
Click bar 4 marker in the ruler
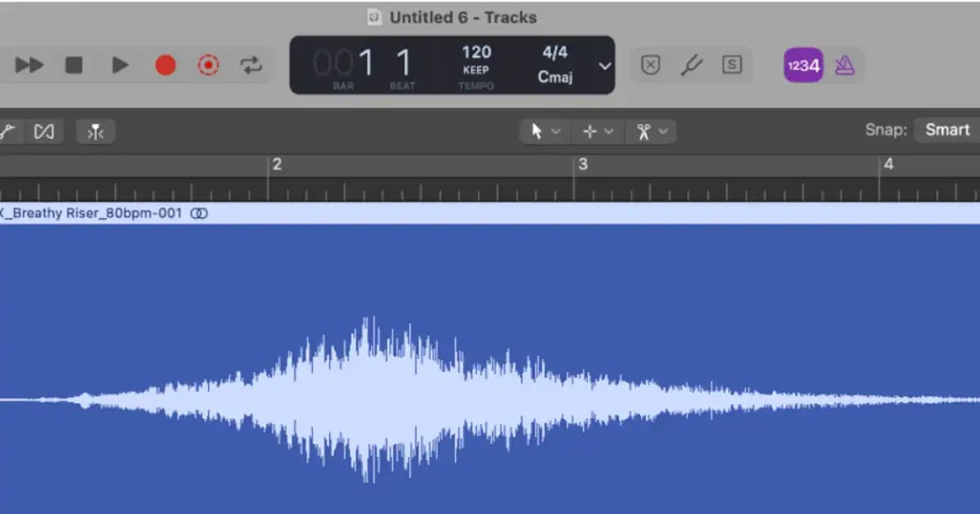coord(888,165)
